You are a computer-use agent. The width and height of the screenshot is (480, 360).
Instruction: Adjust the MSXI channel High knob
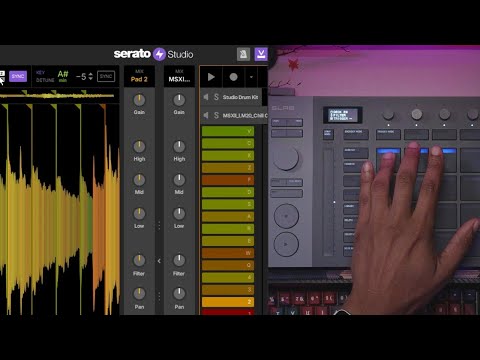179,146
